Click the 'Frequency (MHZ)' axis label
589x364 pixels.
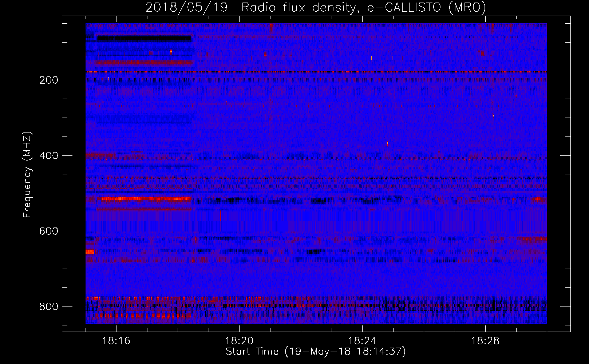click(27, 174)
